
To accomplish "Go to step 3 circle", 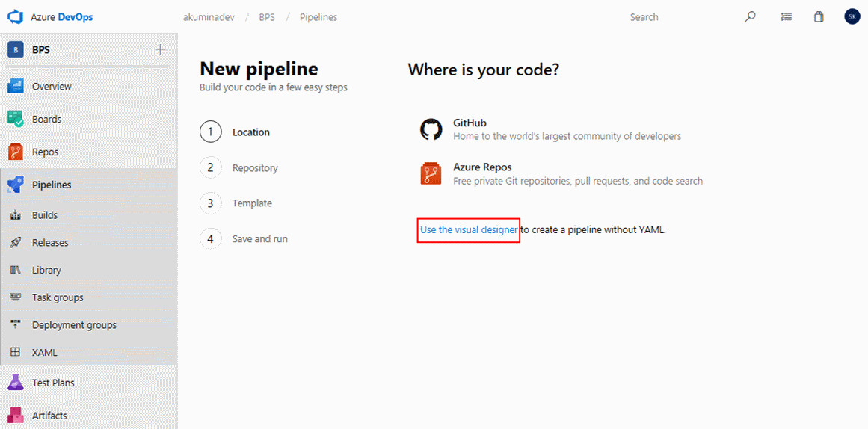I will pyautogui.click(x=210, y=203).
